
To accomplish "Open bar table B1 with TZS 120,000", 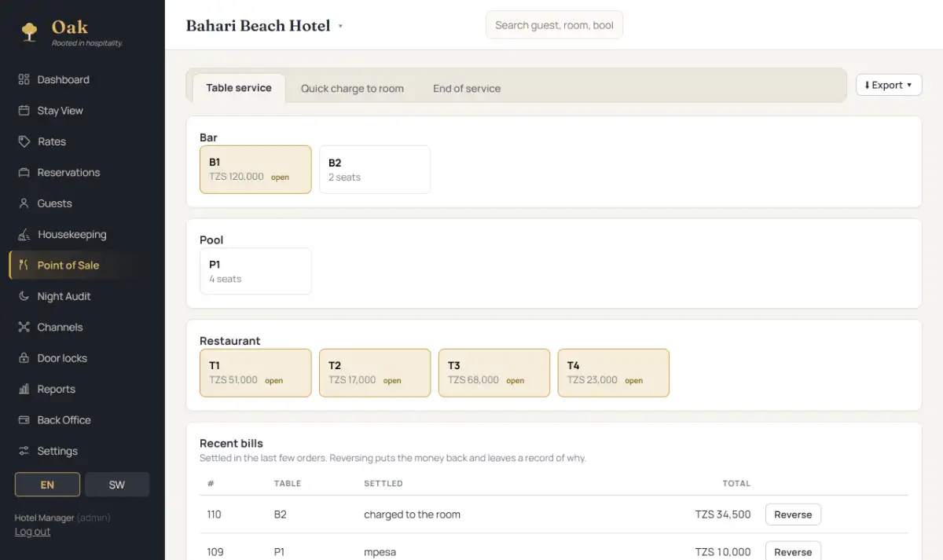I will 255,169.
